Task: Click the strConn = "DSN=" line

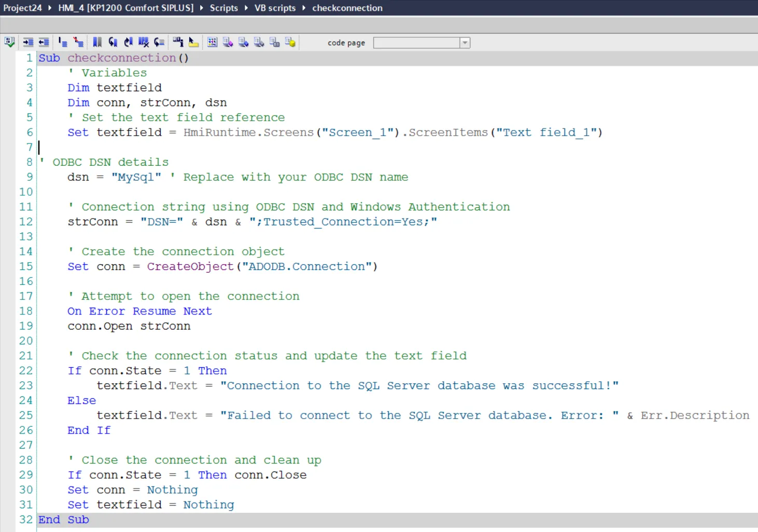Action: [x=252, y=222]
